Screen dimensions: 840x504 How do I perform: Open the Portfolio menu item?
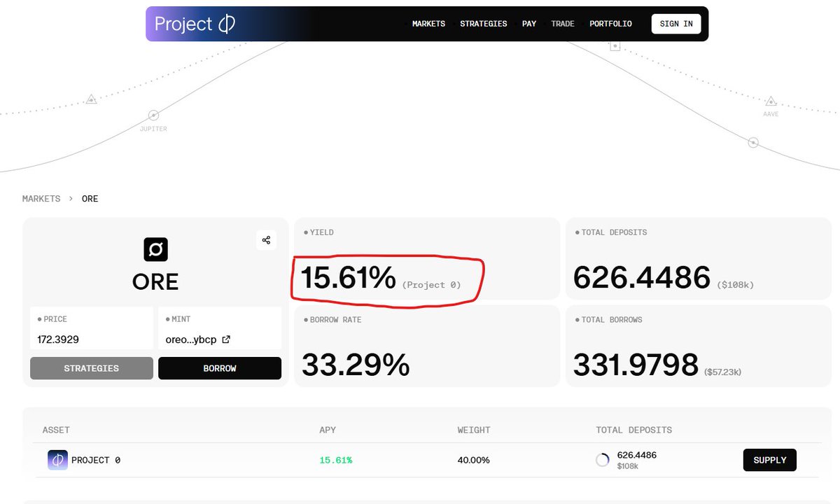coord(610,24)
